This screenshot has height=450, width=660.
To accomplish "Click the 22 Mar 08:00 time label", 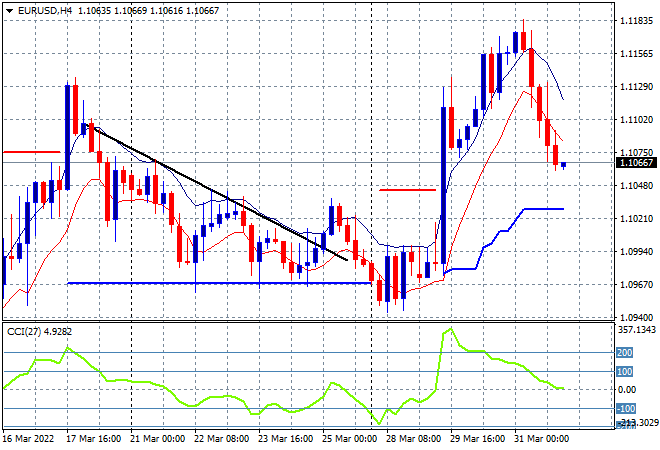I will (x=221, y=439).
